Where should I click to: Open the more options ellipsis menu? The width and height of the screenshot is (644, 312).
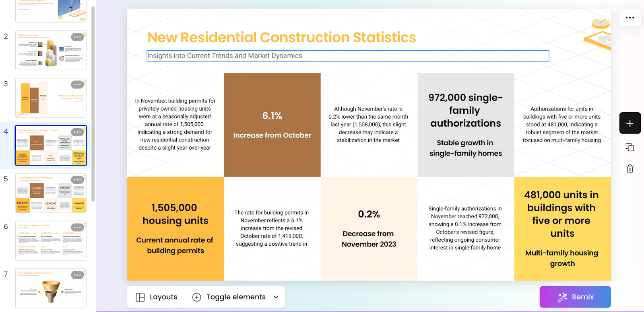pyautogui.click(x=630, y=18)
